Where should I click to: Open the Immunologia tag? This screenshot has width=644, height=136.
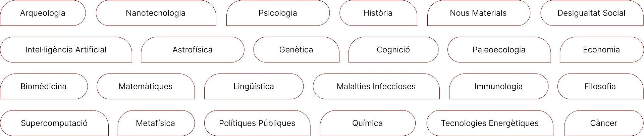(x=499, y=86)
